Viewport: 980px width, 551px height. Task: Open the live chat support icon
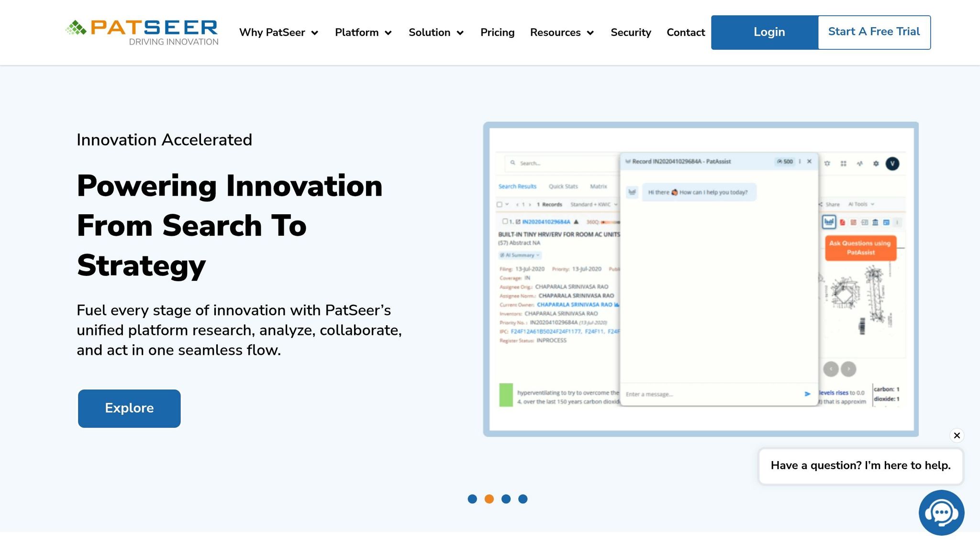[941, 513]
